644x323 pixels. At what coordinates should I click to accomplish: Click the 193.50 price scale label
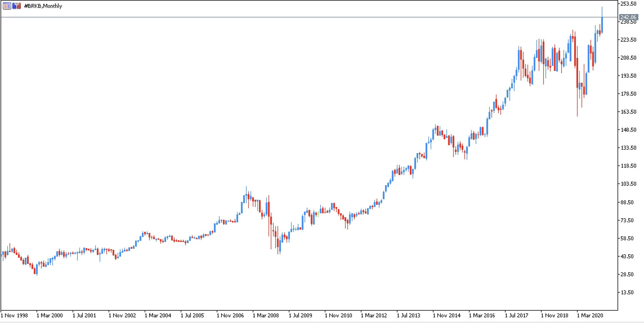628,76
